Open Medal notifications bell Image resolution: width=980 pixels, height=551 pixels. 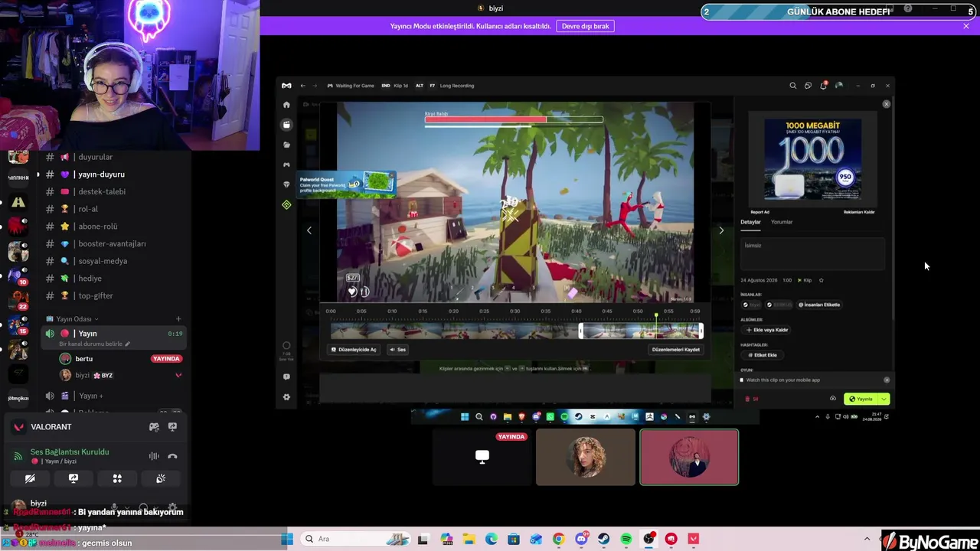coord(823,86)
